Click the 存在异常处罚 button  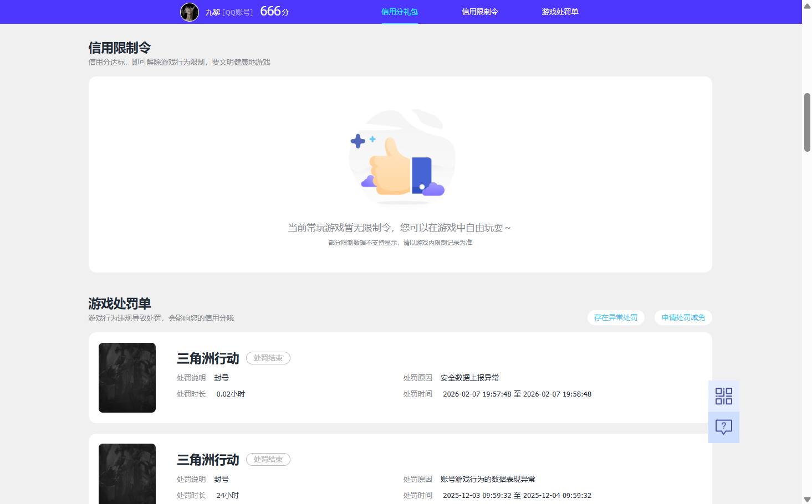pos(616,317)
